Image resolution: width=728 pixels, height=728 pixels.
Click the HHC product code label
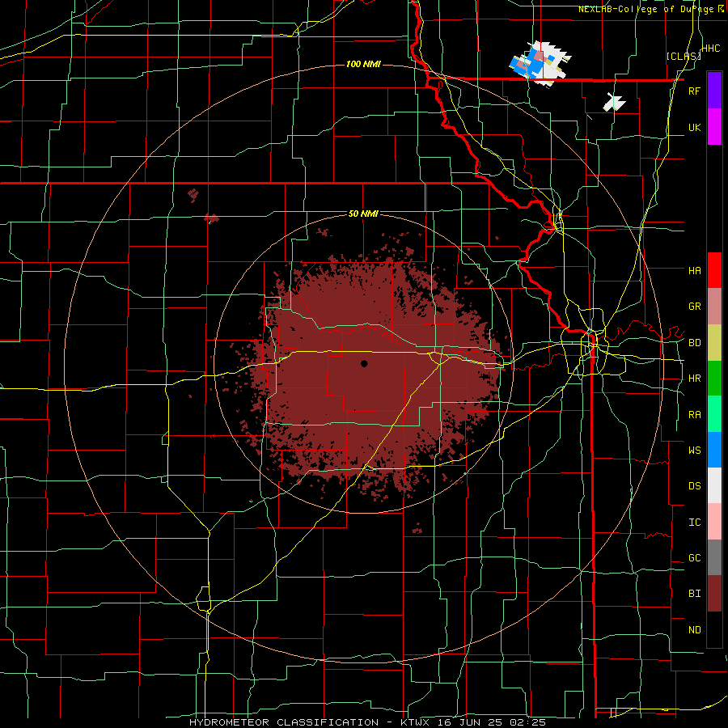(710, 49)
